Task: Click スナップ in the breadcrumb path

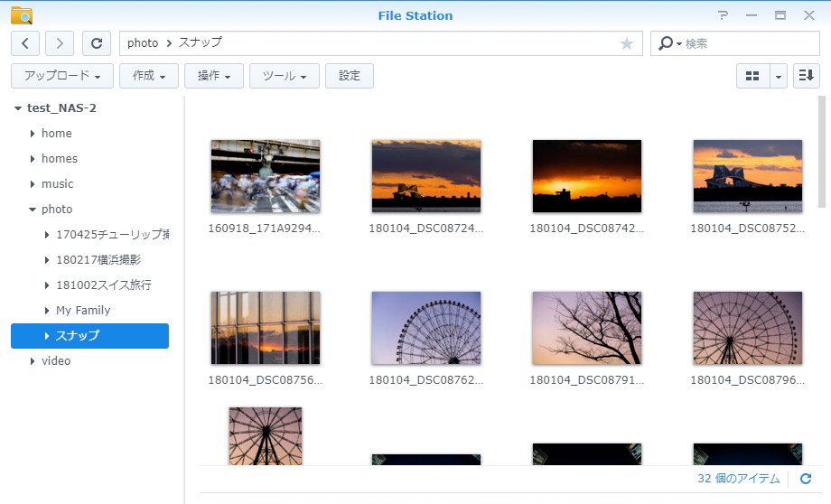Action: pyautogui.click(x=200, y=43)
